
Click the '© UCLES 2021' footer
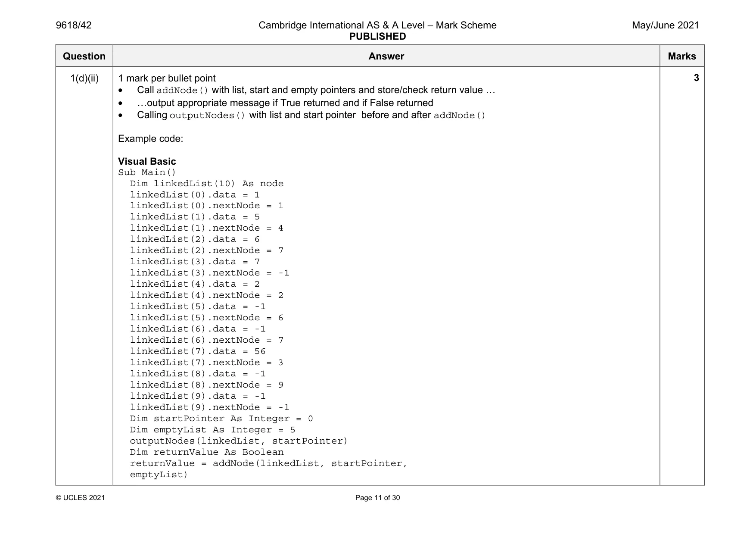[x=81, y=498]
